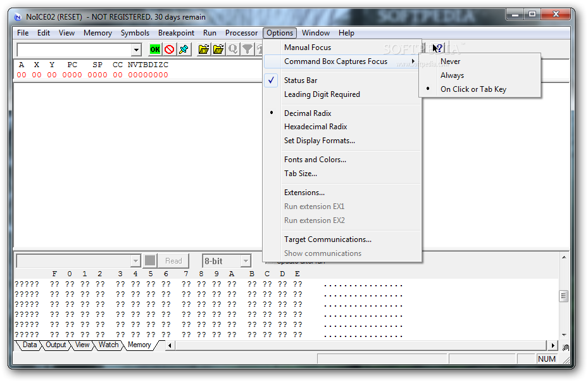The width and height of the screenshot is (588, 382).
Task: Click horizontal scrollbar left arrow
Action: coord(170,345)
